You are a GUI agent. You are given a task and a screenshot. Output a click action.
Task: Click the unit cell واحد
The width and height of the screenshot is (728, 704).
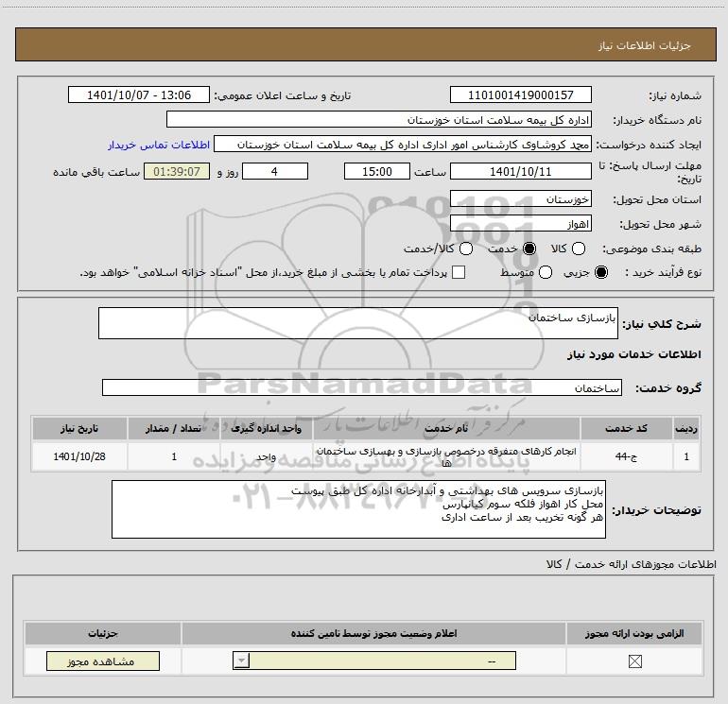[x=266, y=456]
